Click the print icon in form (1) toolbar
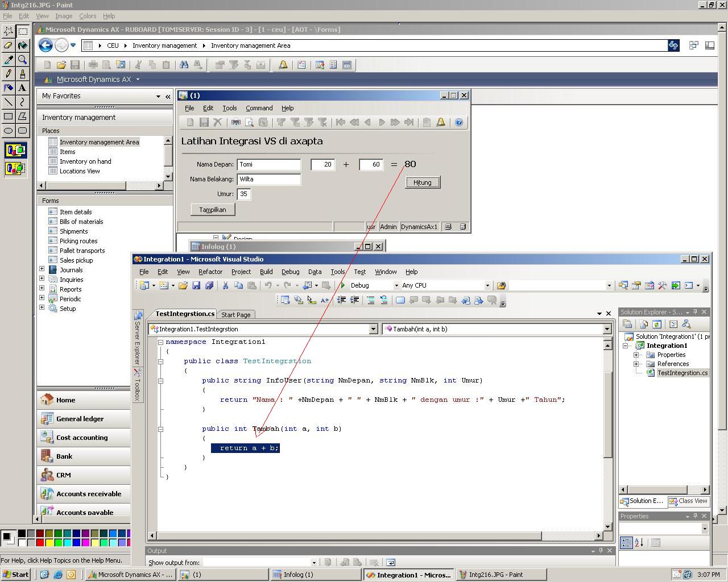Image resolution: width=728 pixels, height=582 pixels. point(235,122)
